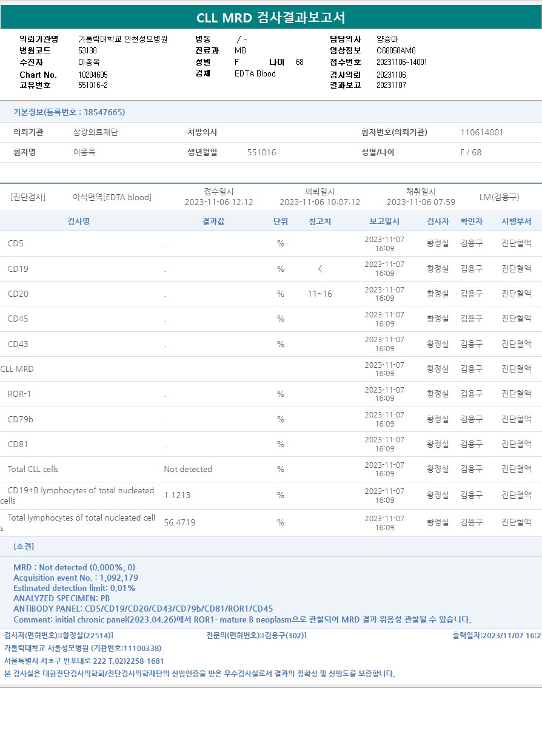This screenshot has width=542, height=756.
Task: Select CD19+B lymphocytes of total nucleated cells
Action: click(77, 495)
